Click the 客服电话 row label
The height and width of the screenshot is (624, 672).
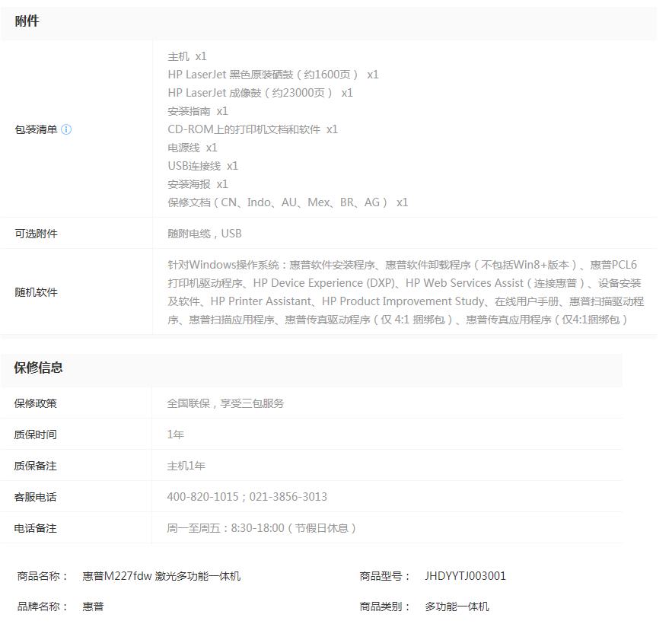click(x=35, y=497)
